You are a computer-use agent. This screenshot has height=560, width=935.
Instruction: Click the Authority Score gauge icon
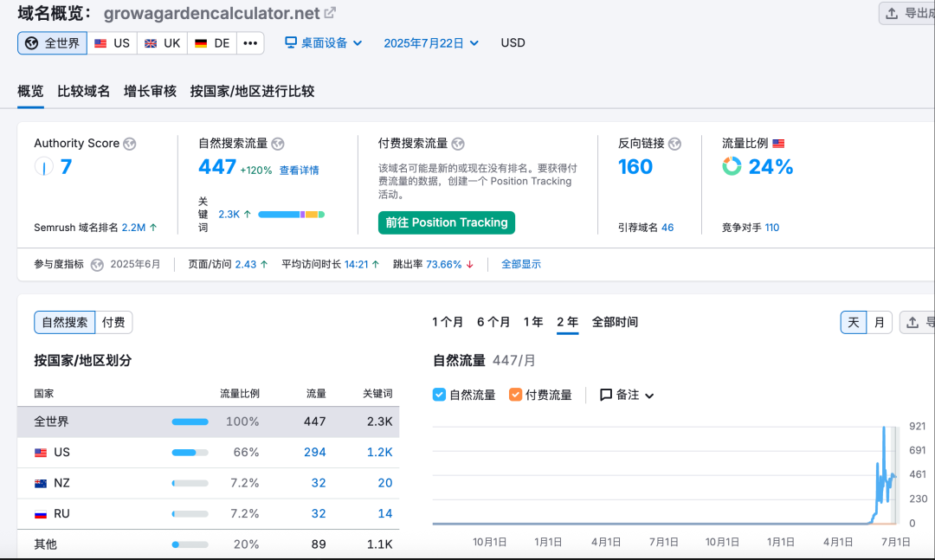coord(43,166)
